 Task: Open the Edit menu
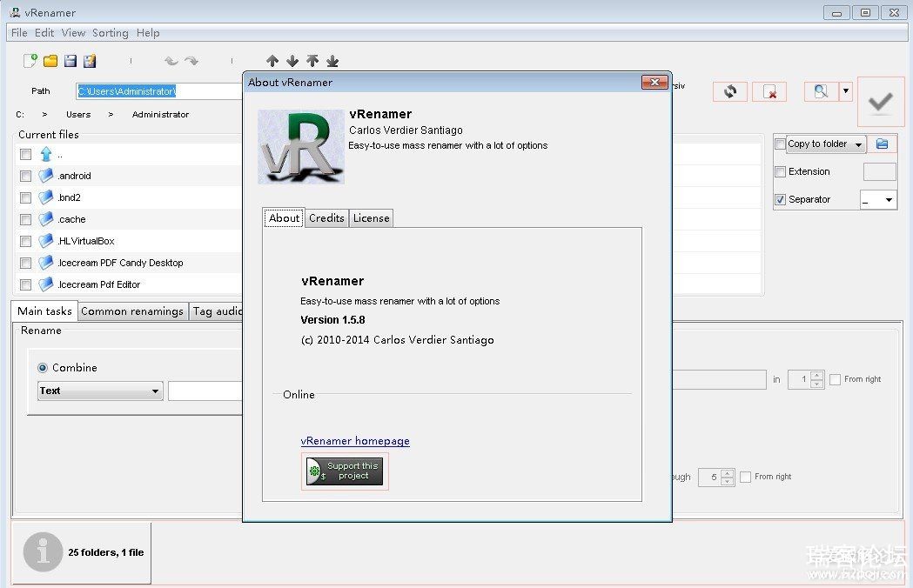click(x=44, y=32)
